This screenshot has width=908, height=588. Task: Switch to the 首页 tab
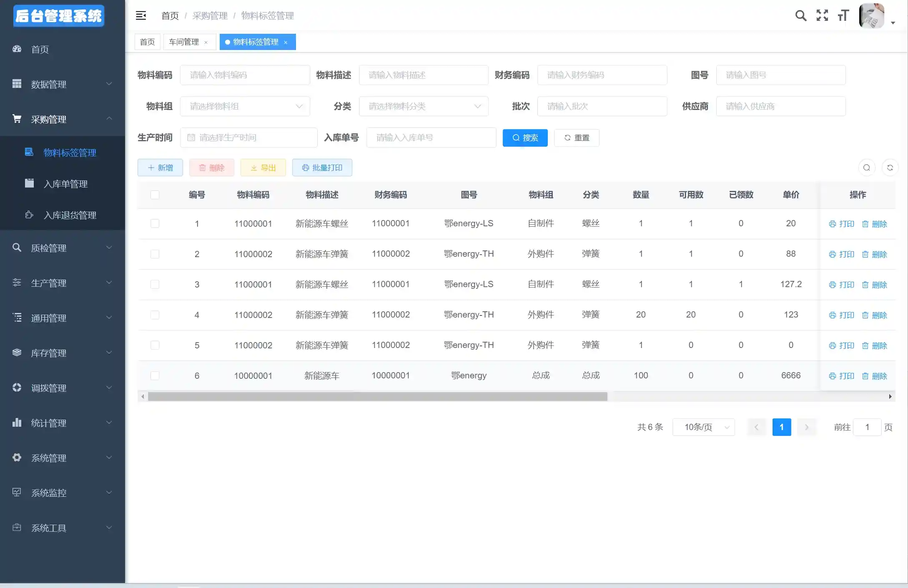pos(147,42)
